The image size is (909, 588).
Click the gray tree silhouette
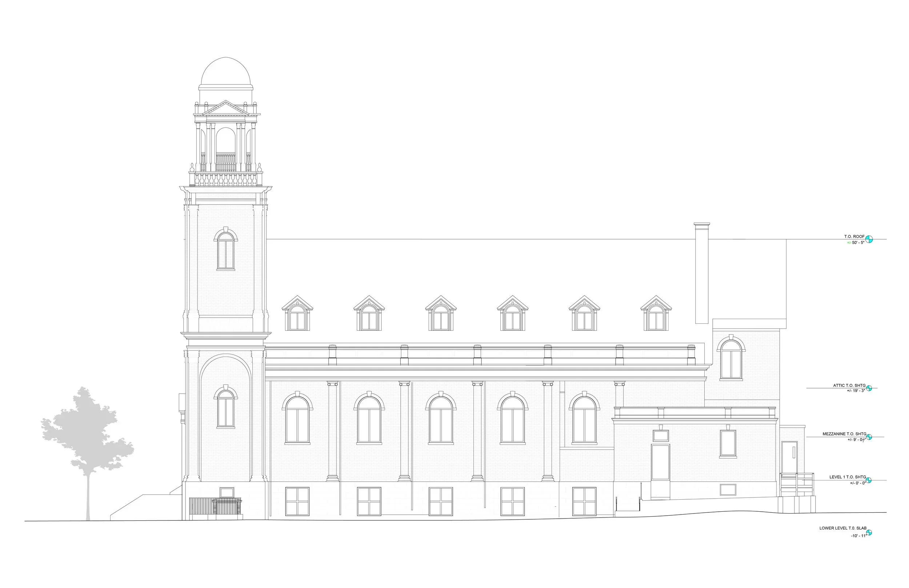pos(88,453)
